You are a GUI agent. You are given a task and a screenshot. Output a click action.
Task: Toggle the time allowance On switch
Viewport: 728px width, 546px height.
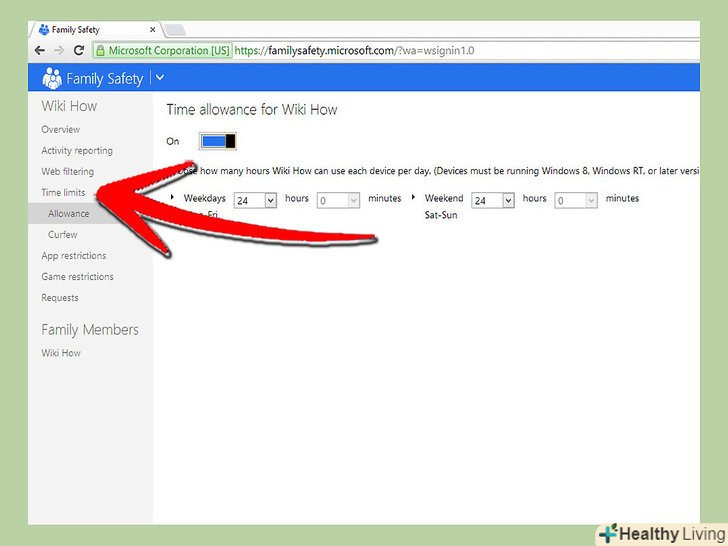coord(218,141)
